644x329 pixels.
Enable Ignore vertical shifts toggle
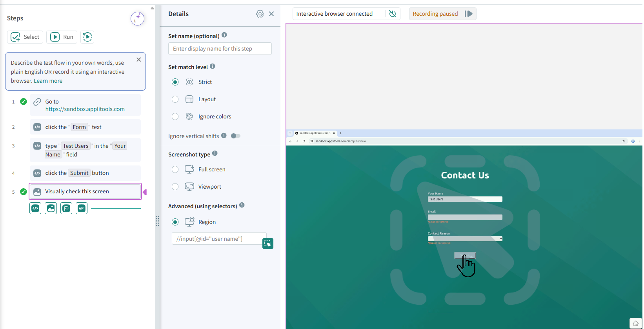coord(236,136)
